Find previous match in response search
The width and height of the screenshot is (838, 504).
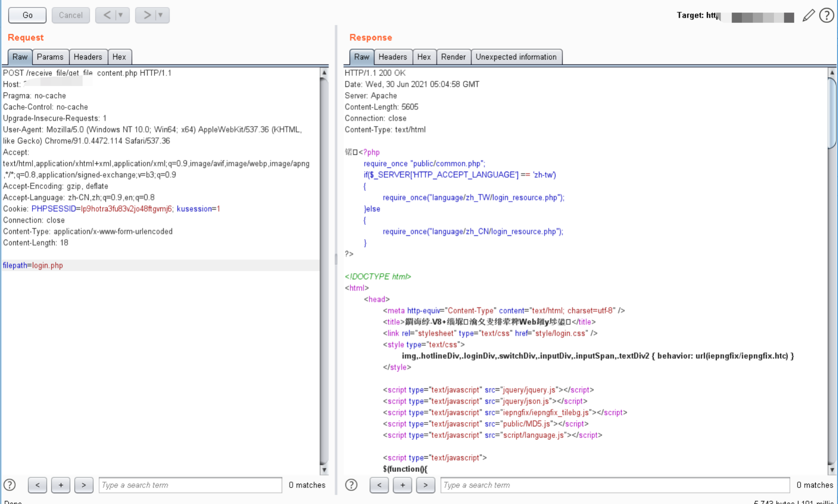tap(379, 485)
